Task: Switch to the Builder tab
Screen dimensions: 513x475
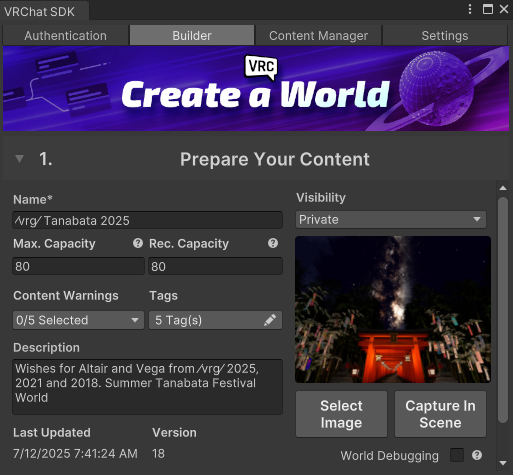Action: click(x=192, y=35)
